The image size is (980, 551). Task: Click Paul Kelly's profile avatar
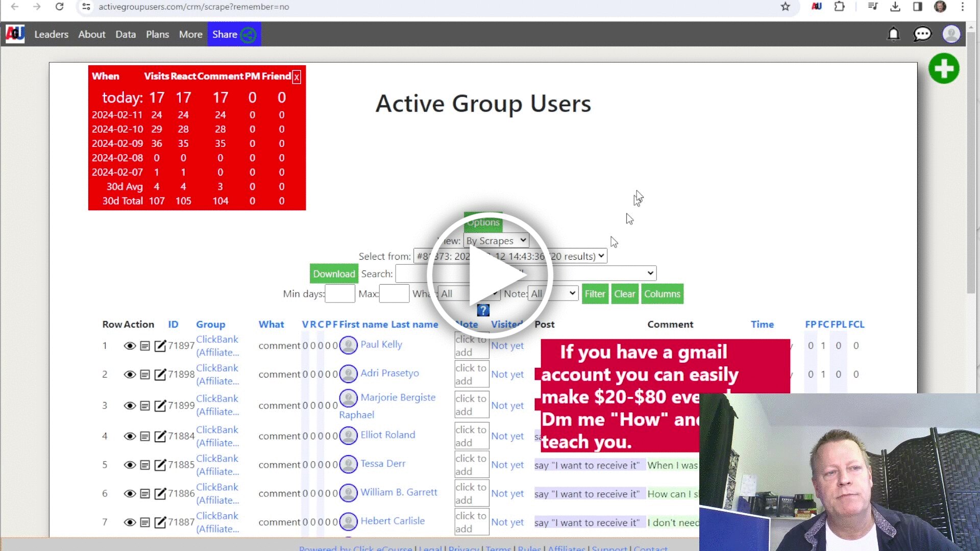click(348, 345)
